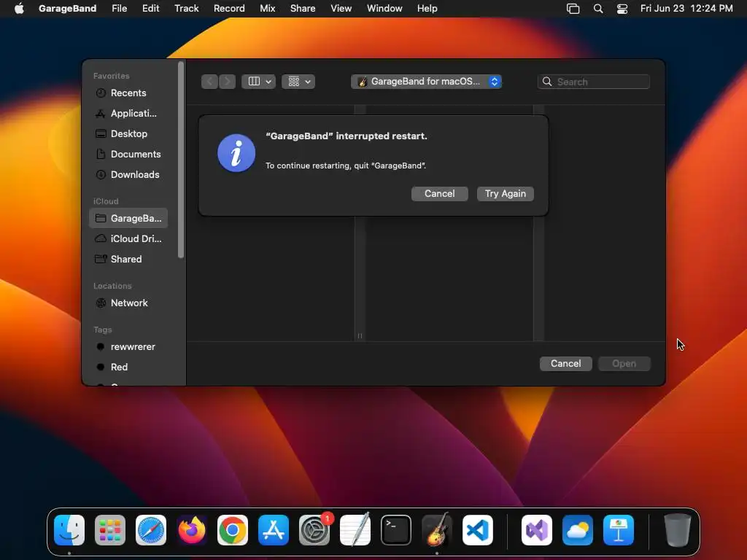Image resolution: width=747 pixels, height=560 pixels.
Task: Launch Safari from the Dock
Action: pyautogui.click(x=151, y=531)
